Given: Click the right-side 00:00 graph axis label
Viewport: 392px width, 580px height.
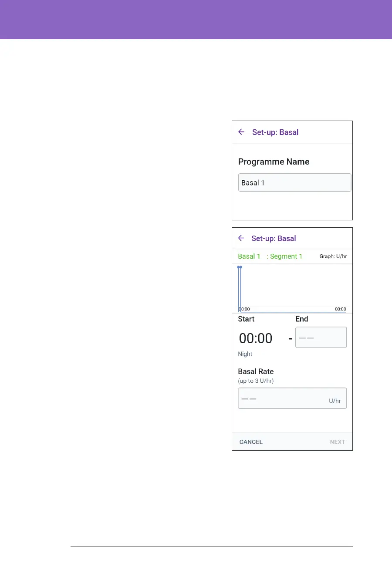Looking at the screenshot, I should [340, 309].
